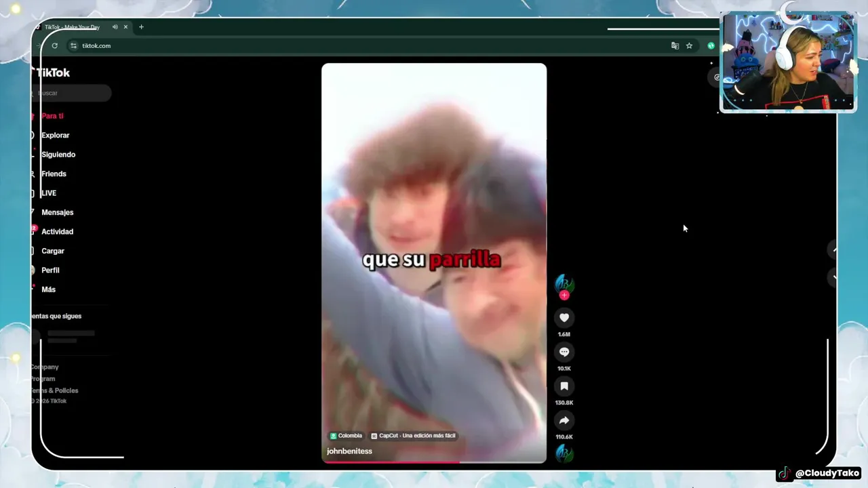Image resolution: width=868 pixels, height=488 pixels.
Task: Open the creator's avatar above the like button
Action: point(564,284)
